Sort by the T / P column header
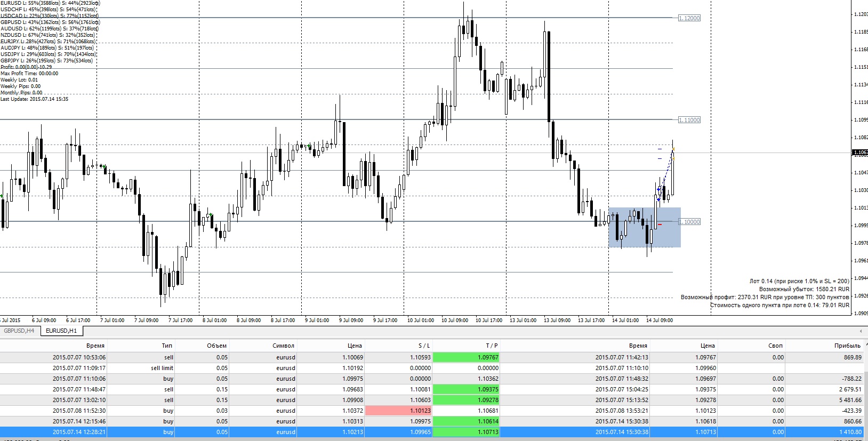This screenshot has width=868, height=441. [x=492, y=346]
